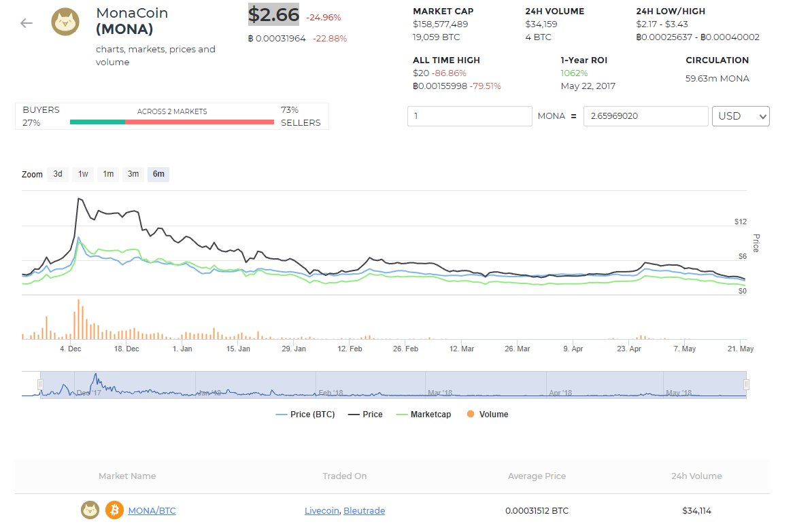The width and height of the screenshot is (812, 528).
Task: Click the -22.88% BTC price change
Action: click(330, 39)
